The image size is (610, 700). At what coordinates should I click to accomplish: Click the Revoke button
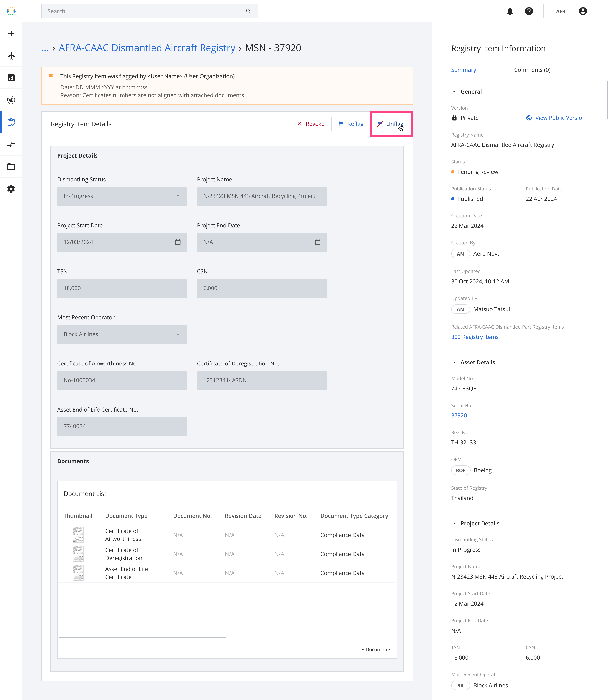click(310, 124)
